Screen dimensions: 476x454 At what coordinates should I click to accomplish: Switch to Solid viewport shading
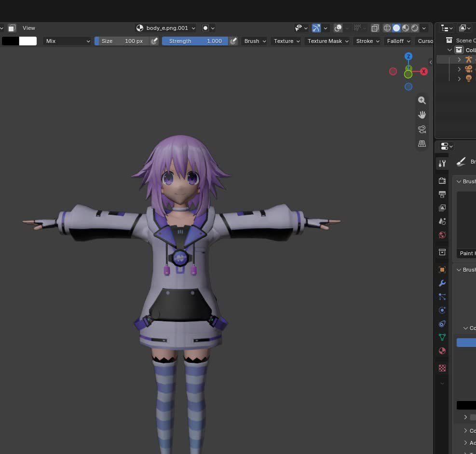396,28
